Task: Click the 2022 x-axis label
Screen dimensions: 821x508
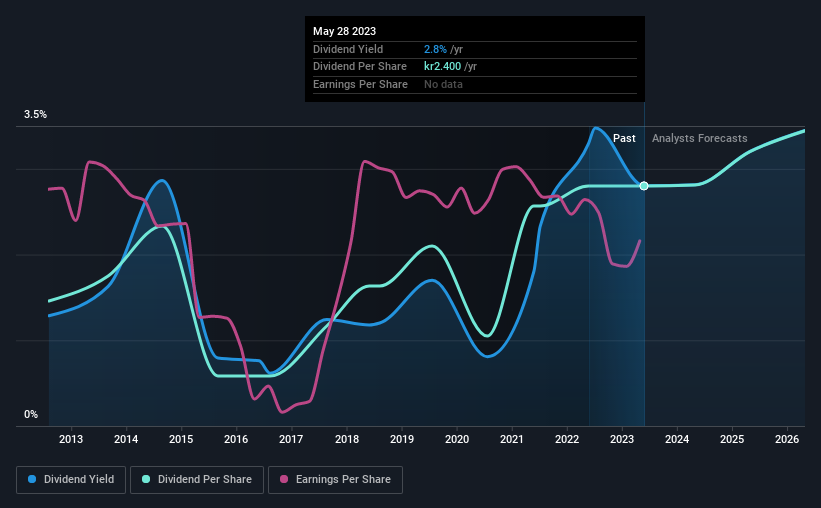Action: [x=567, y=439]
